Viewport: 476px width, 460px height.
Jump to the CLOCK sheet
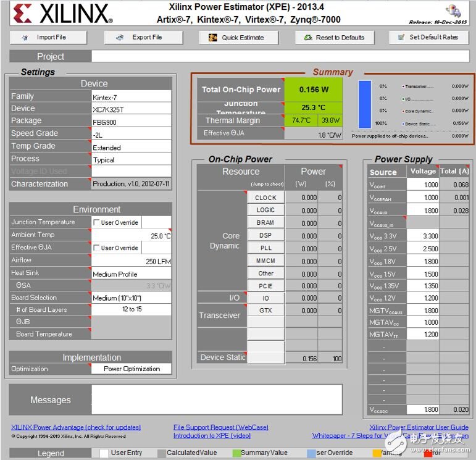[265, 198]
